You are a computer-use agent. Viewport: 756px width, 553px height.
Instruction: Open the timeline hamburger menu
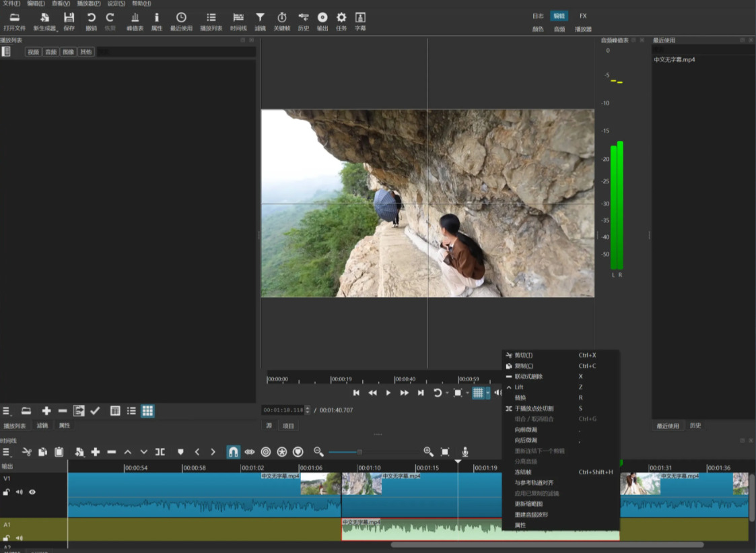click(x=7, y=452)
